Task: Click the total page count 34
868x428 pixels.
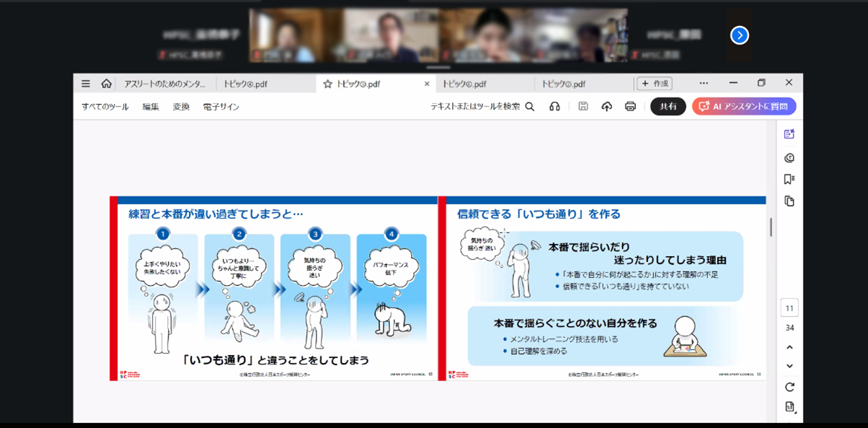Action: pos(789,328)
